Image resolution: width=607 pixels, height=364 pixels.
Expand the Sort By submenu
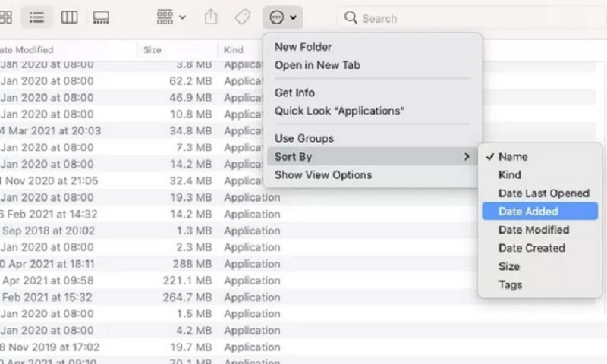372,157
